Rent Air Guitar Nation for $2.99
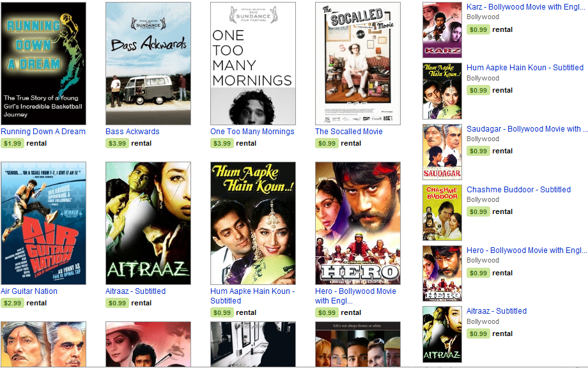 click(12, 303)
